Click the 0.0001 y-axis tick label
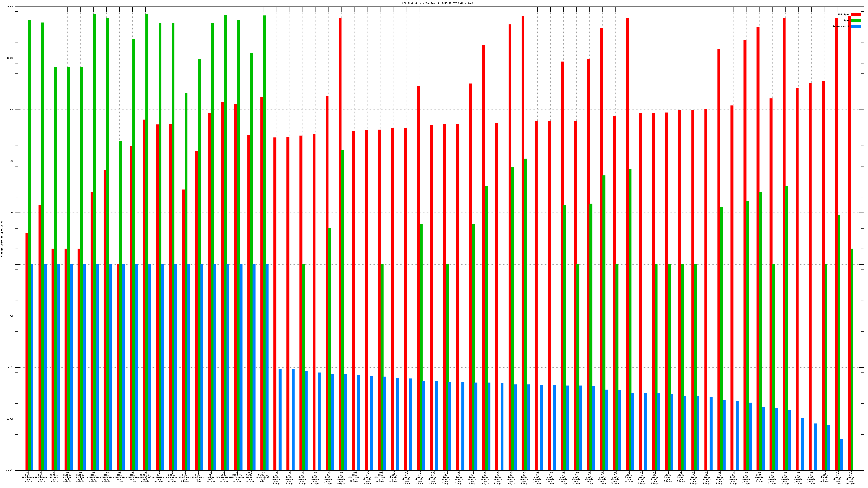 (x=10, y=470)
